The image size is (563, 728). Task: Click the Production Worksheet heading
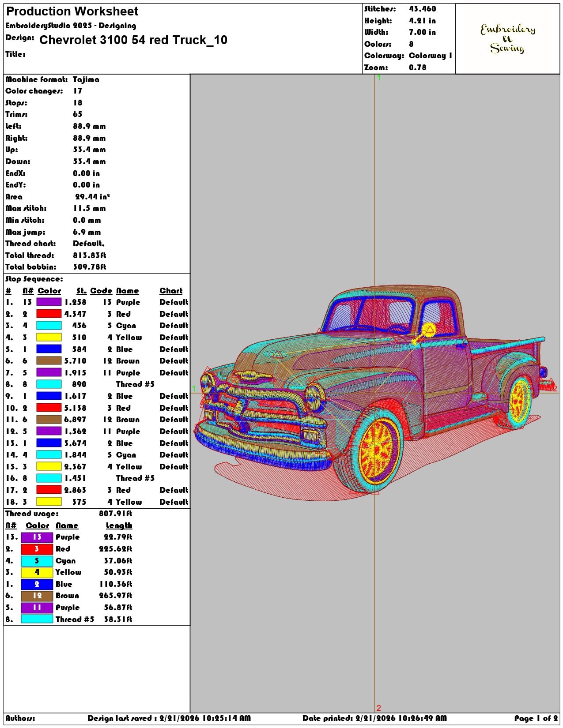[x=72, y=11]
